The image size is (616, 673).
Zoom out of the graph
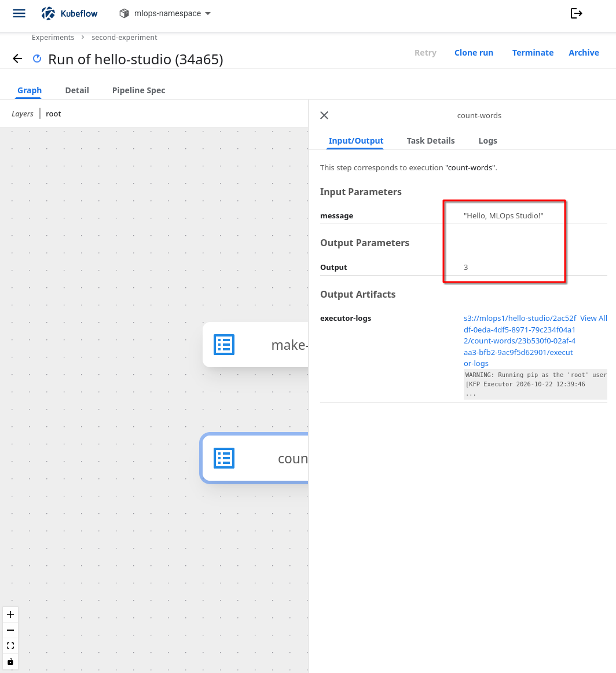10,630
